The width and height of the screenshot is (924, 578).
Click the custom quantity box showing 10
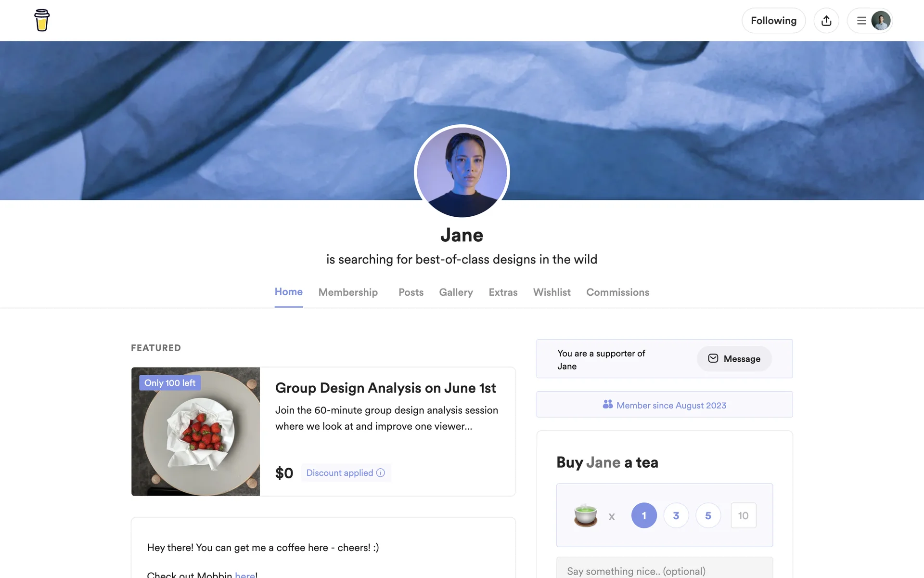click(x=744, y=515)
